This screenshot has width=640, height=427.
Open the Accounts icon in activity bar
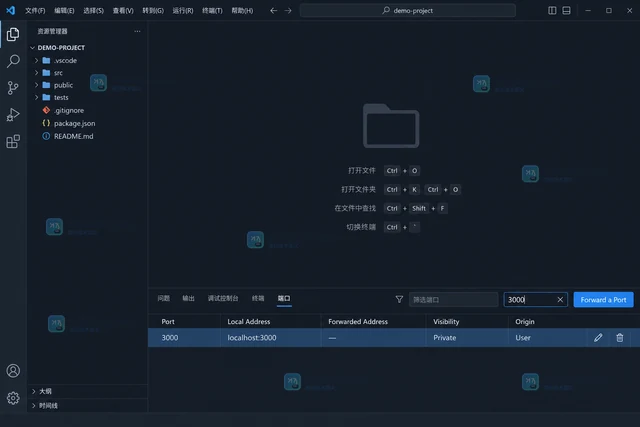[13, 371]
